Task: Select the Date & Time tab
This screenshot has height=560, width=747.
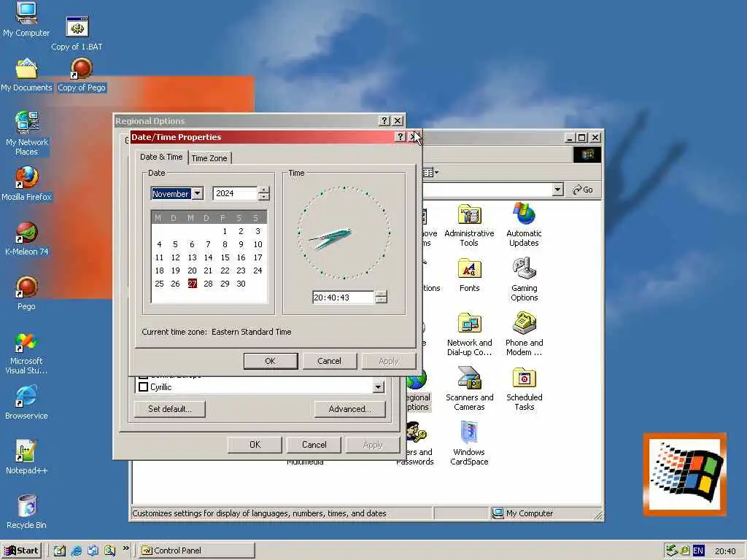Action: (161, 157)
